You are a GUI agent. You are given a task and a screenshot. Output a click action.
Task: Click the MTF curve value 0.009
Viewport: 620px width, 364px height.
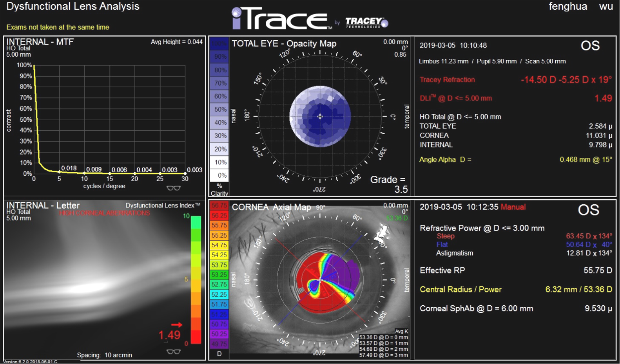click(x=94, y=169)
